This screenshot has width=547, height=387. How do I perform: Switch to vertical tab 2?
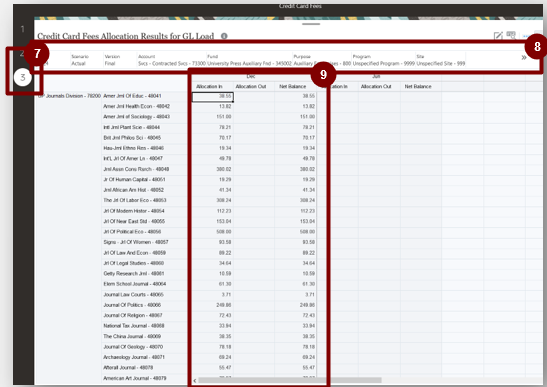[x=22, y=53]
